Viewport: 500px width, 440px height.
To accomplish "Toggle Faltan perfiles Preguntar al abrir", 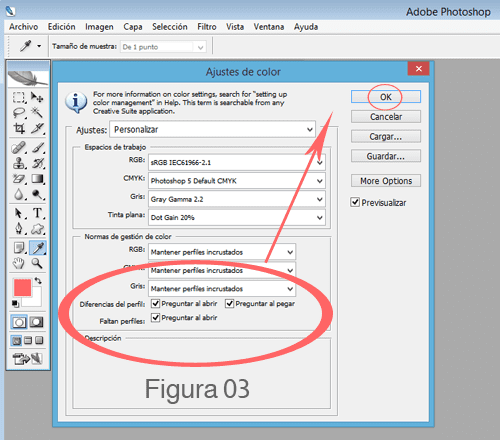I will [155, 318].
